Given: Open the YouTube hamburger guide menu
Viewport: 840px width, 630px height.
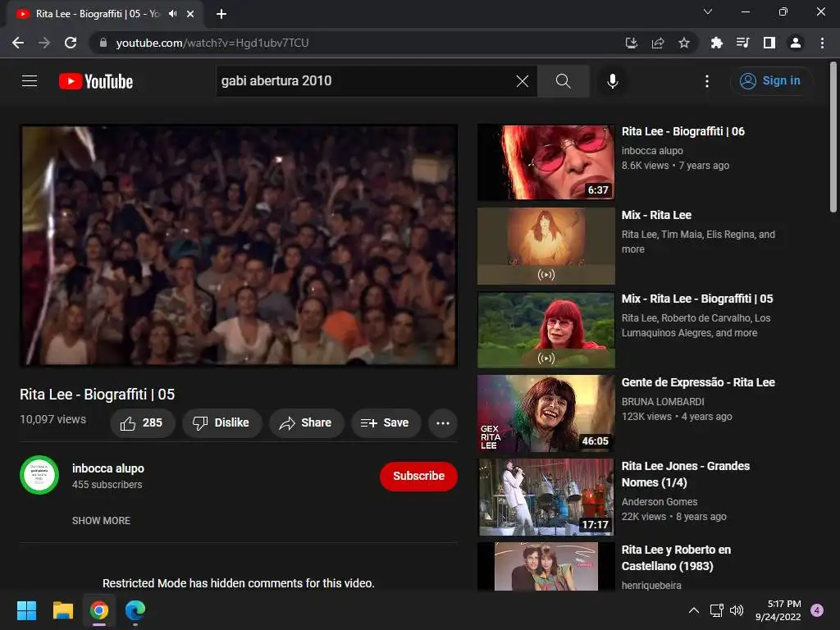Looking at the screenshot, I should pos(30,81).
